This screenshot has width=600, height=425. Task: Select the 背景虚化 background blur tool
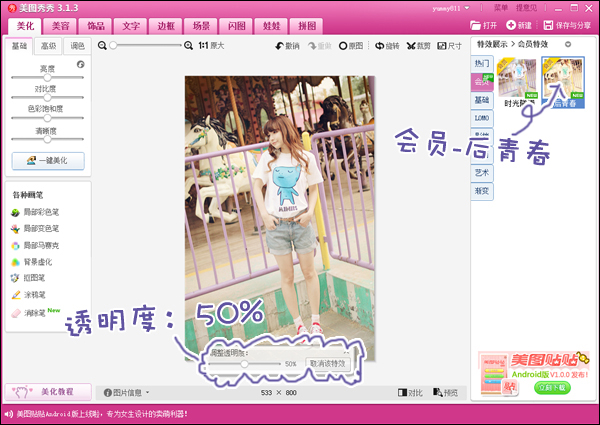click(32, 262)
